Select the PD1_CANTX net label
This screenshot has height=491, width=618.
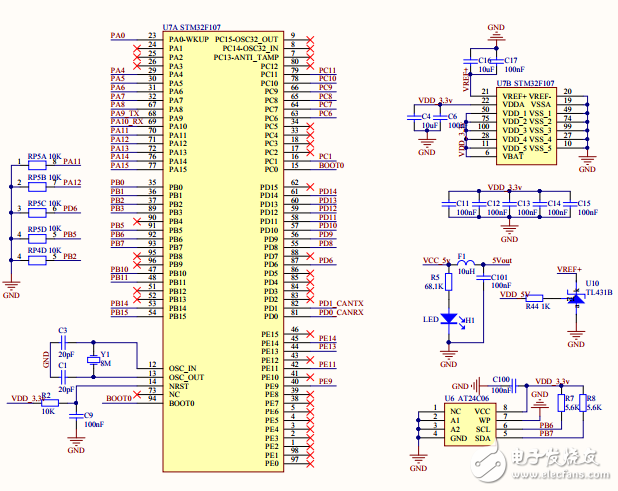tap(341, 303)
